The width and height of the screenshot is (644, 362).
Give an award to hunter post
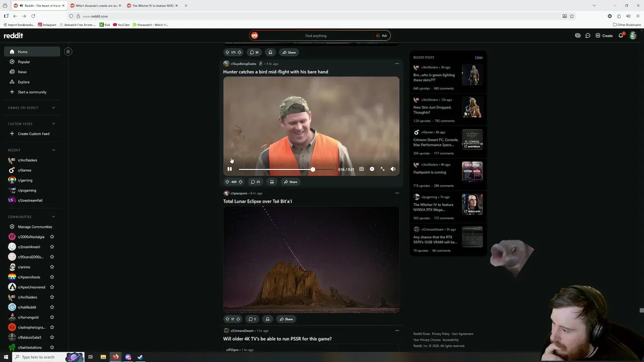[272, 182]
